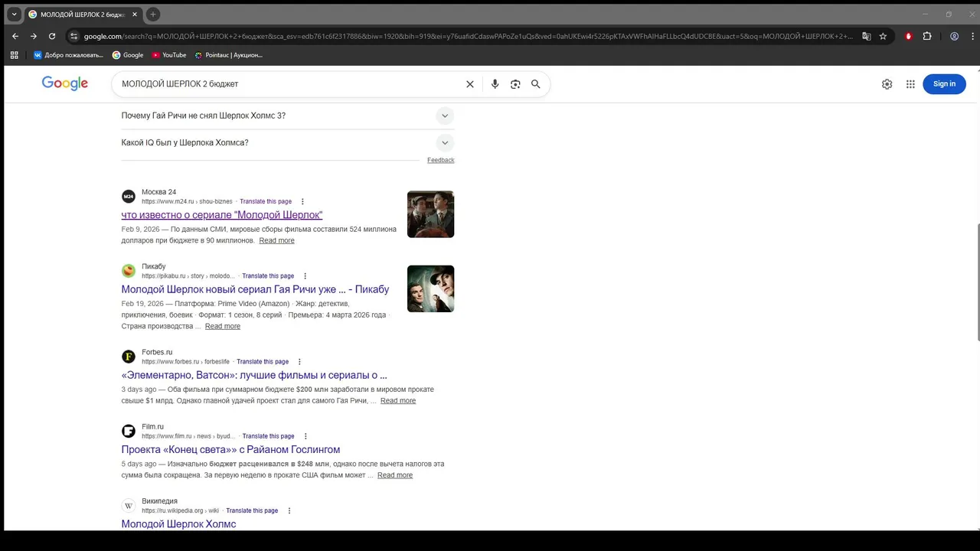Open more options for Film.ru result
980x551 pixels.
pyautogui.click(x=305, y=436)
